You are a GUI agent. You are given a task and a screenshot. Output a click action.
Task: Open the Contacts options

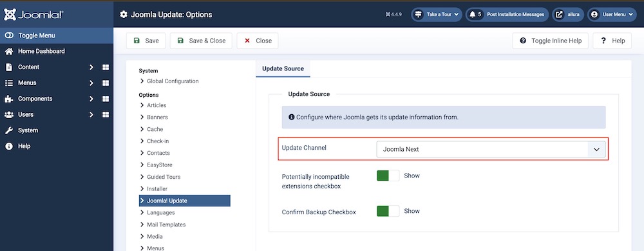158,153
